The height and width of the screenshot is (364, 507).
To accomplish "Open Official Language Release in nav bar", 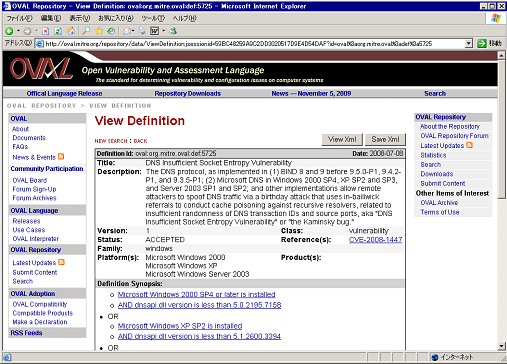I will click(x=64, y=93).
